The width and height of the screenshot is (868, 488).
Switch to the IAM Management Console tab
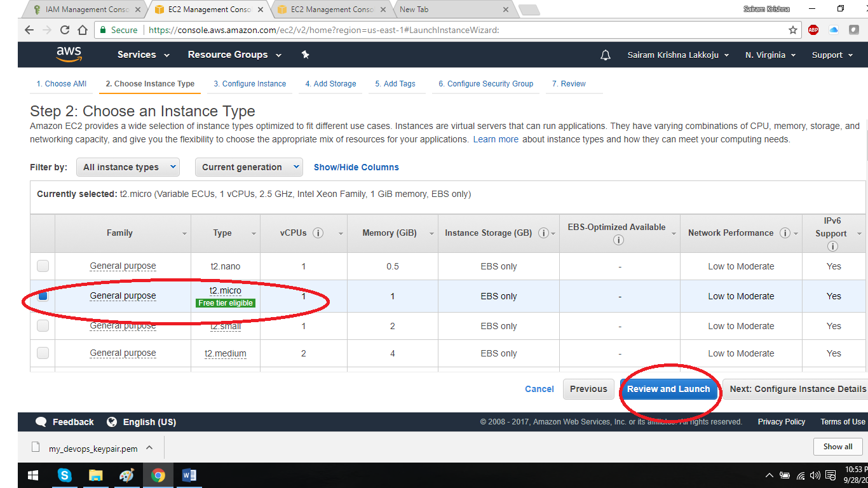(x=86, y=10)
